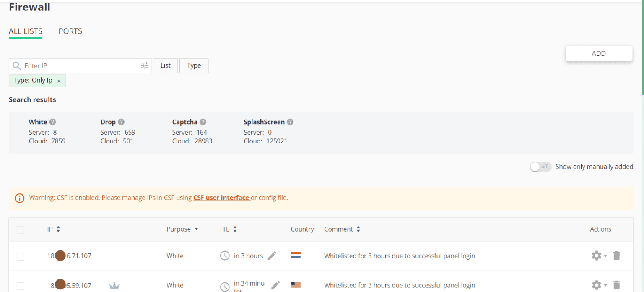Expand the gear dropdown caret on the second row
The image size is (644, 292).
point(605,285)
